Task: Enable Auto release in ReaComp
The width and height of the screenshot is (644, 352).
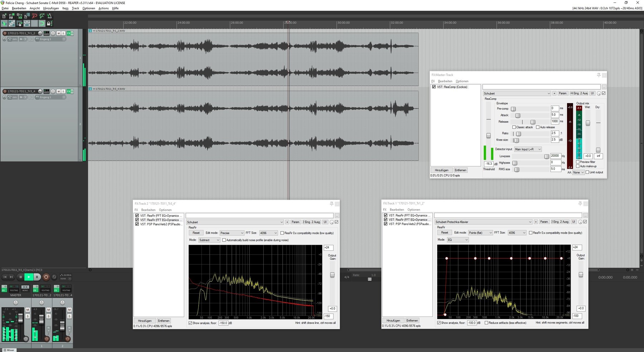Action: click(x=538, y=127)
